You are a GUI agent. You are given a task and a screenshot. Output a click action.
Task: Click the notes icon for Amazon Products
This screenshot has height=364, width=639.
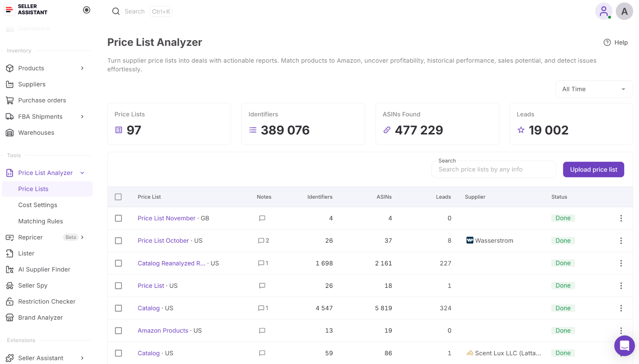(262, 331)
